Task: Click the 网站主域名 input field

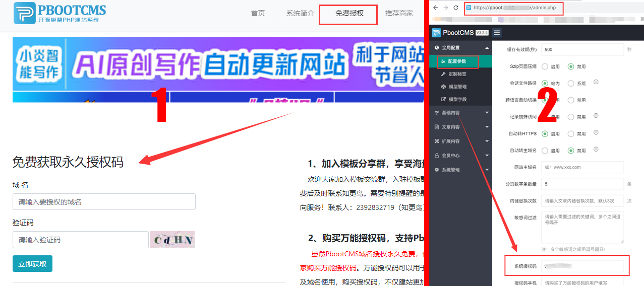Action: tap(582, 167)
